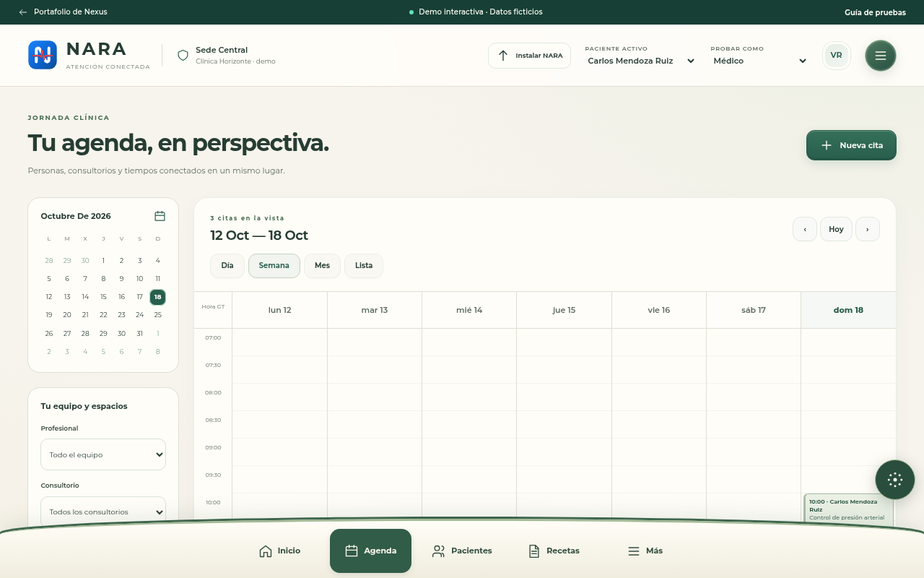The height and width of the screenshot is (578, 924).
Task: Expand the Profesional team dropdown
Action: pyautogui.click(x=103, y=454)
